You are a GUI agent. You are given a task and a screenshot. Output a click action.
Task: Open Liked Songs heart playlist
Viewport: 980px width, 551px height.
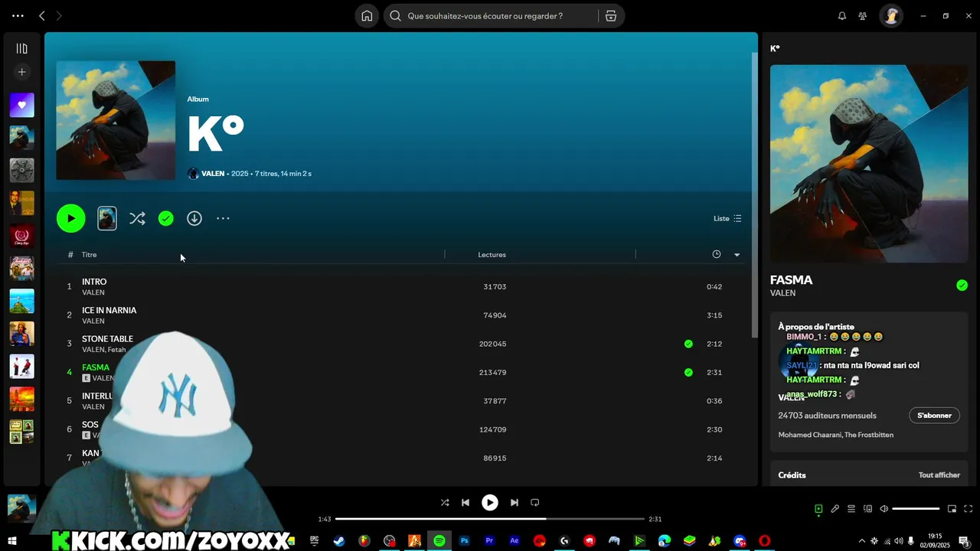click(x=21, y=105)
